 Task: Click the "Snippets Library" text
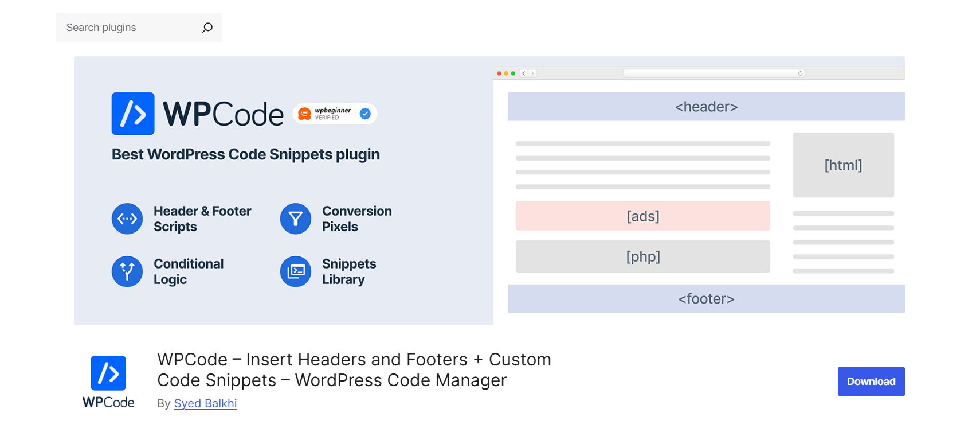(x=349, y=271)
